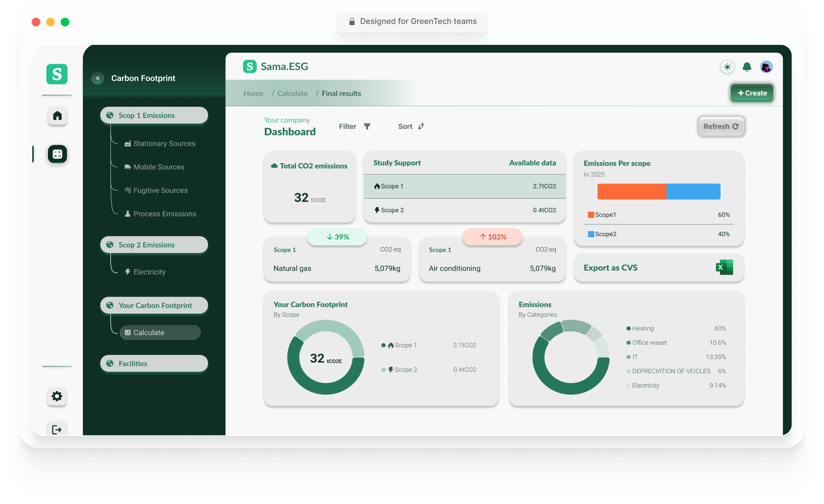Expand Scop 1 Emissions section

pyautogui.click(x=154, y=115)
